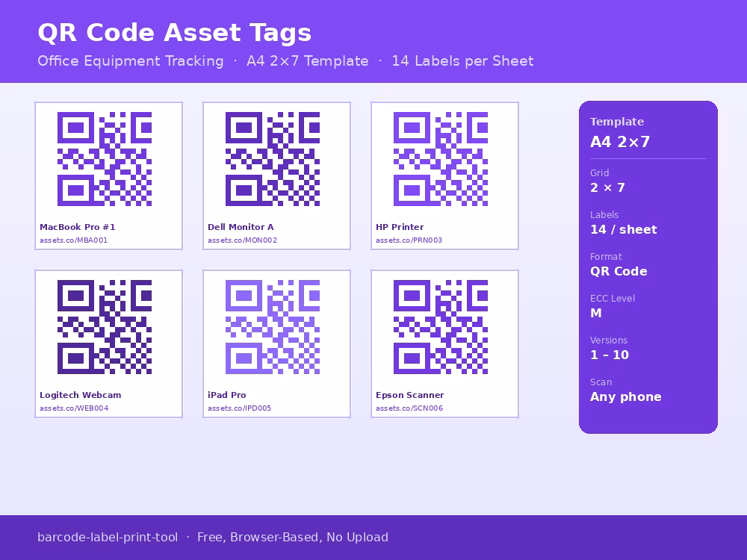Click the Grid value '2 × 7'
Viewport: 747px width, 560px height.
point(607,187)
